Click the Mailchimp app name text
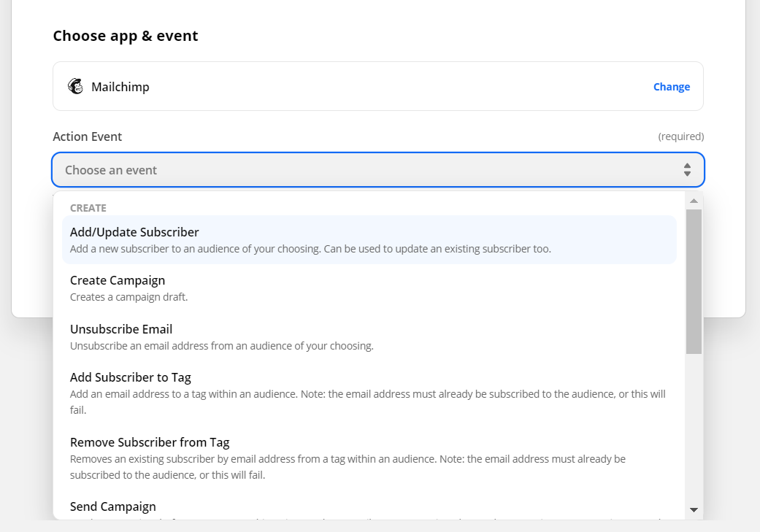 pos(120,87)
